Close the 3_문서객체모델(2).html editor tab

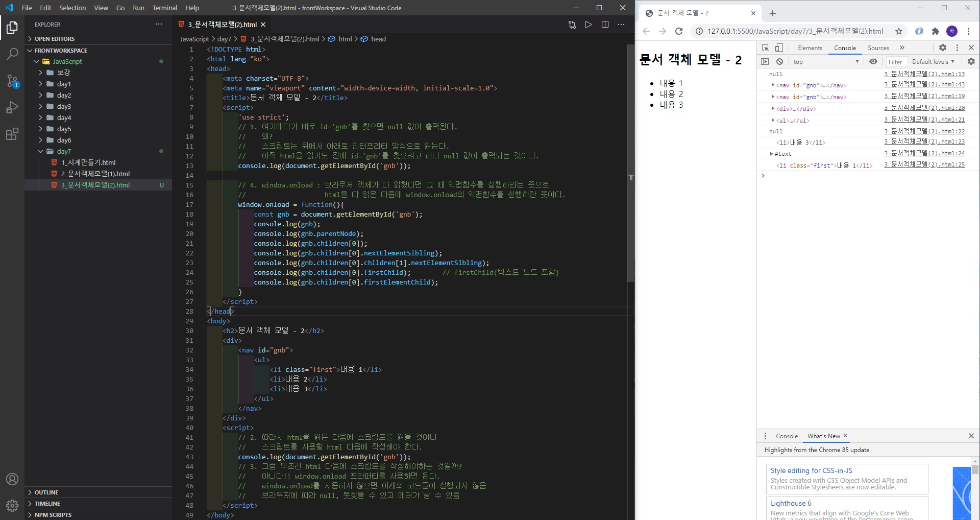[263, 25]
